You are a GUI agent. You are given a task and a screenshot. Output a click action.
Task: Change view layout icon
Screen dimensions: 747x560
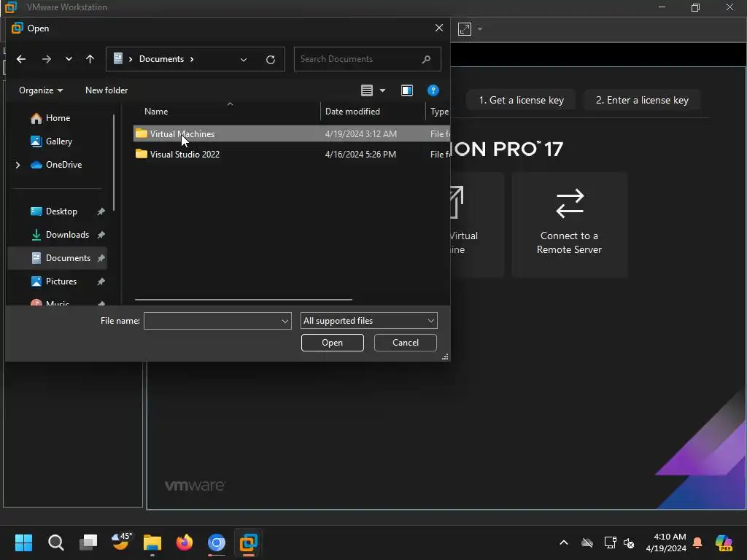tap(367, 90)
